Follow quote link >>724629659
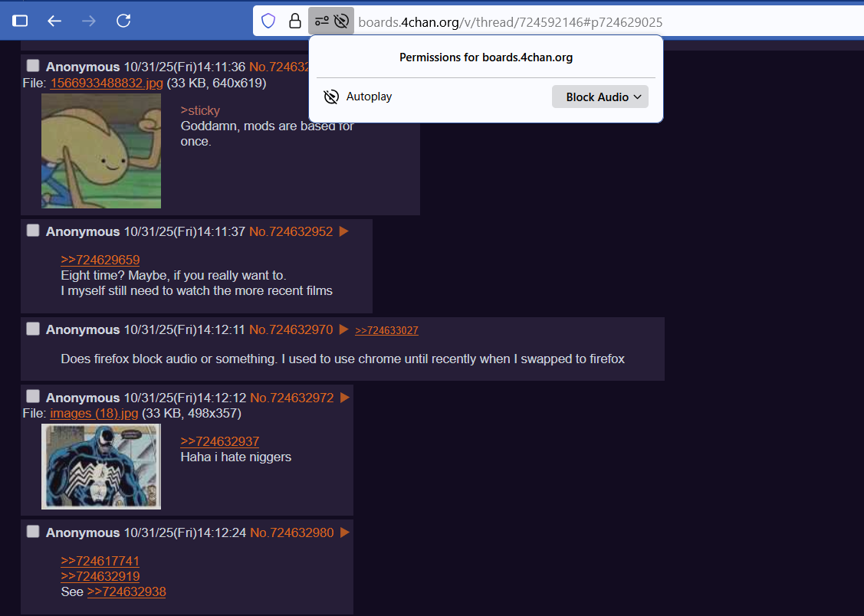Image resolution: width=864 pixels, height=616 pixels. (100, 260)
